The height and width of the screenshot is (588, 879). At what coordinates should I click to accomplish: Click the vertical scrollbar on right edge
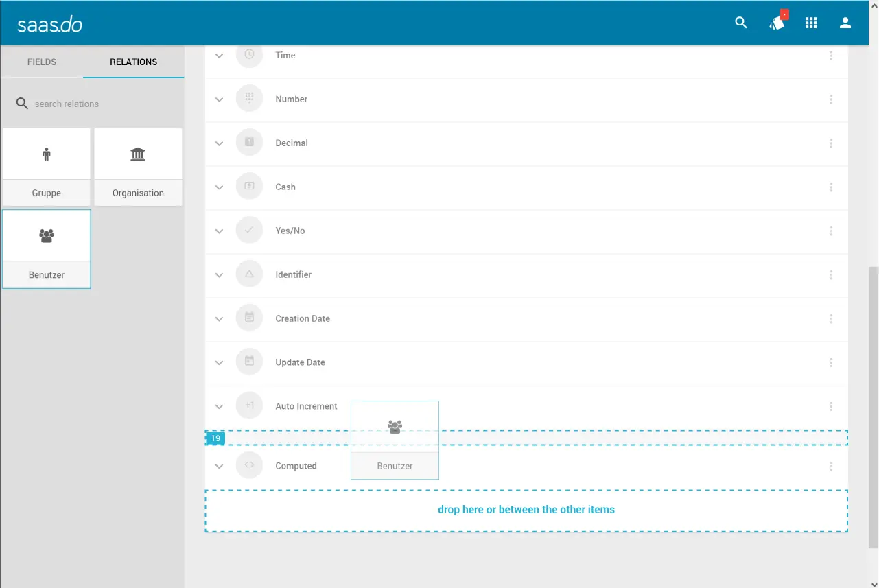pos(874,405)
